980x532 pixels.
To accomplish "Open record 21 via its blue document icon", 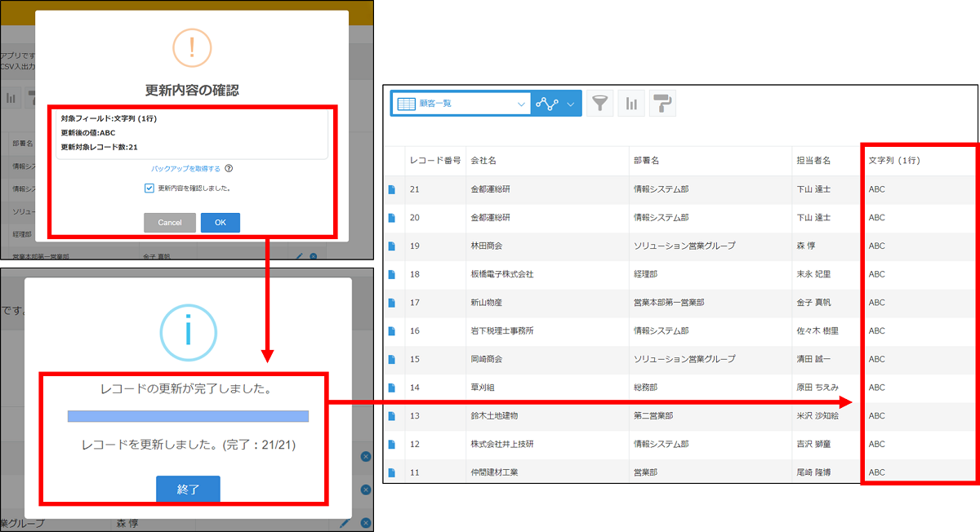I will point(394,188).
